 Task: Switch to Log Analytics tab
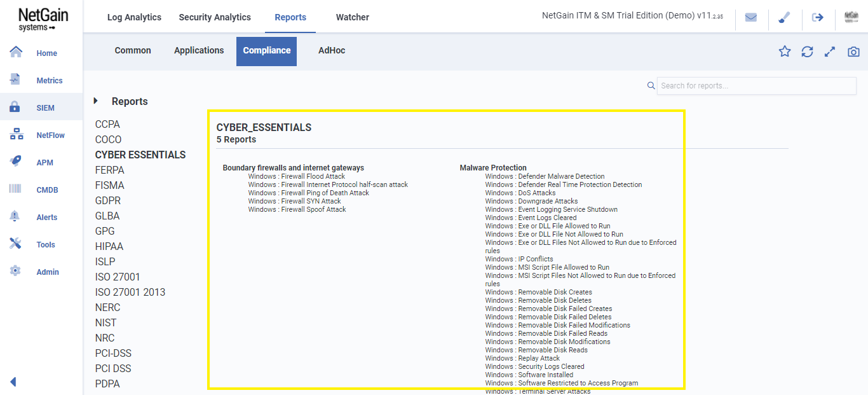(134, 17)
